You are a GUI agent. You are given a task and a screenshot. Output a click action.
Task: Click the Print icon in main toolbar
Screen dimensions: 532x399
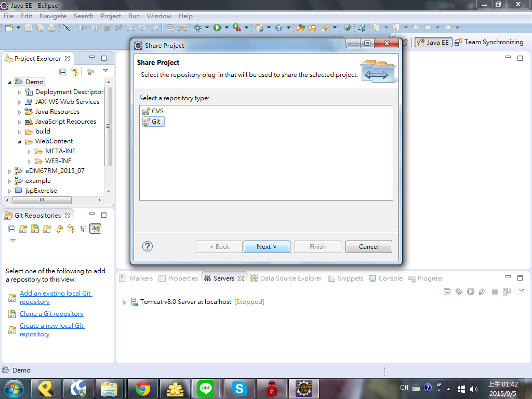pos(51,28)
